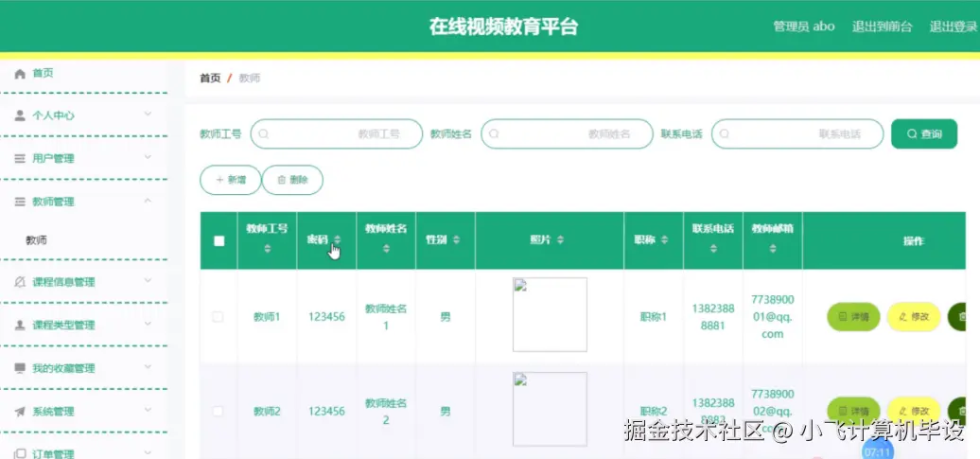Click 修改 for 教师2 row

[914, 411]
